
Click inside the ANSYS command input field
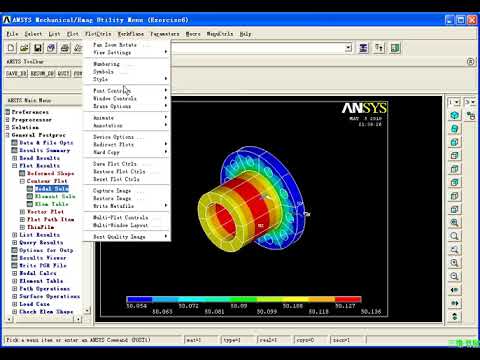pyautogui.click(x=260, y=48)
